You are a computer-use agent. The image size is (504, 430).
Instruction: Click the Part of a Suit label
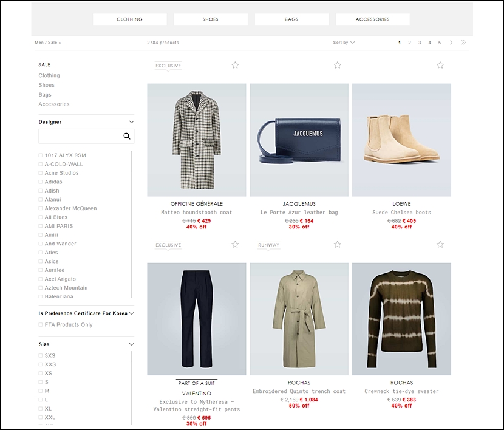pos(197,383)
